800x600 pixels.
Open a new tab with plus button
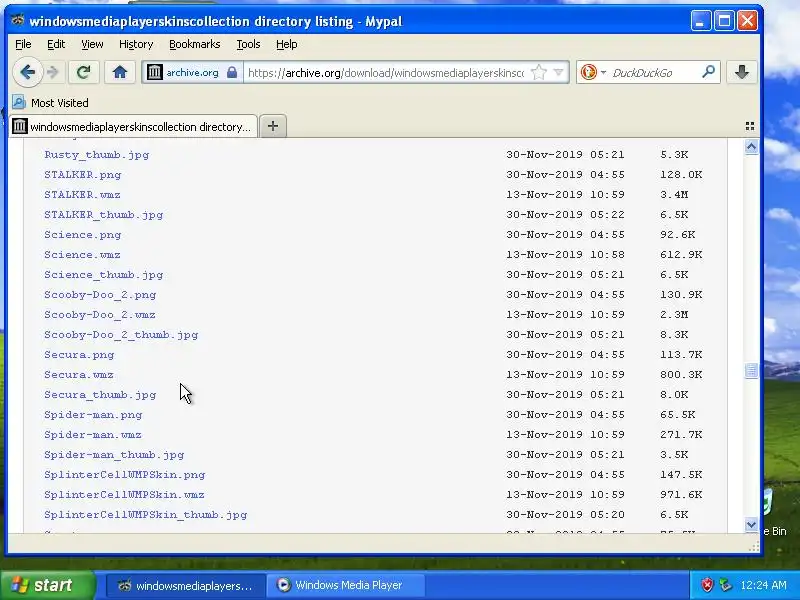tap(273, 126)
